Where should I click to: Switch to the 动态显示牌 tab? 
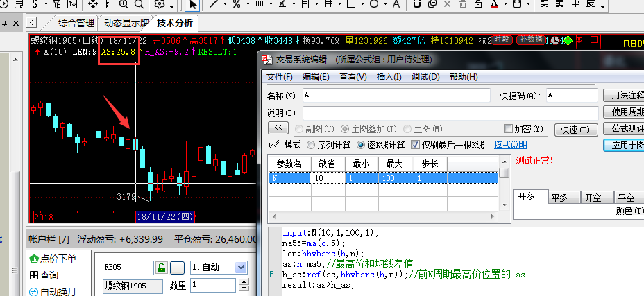(126, 23)
